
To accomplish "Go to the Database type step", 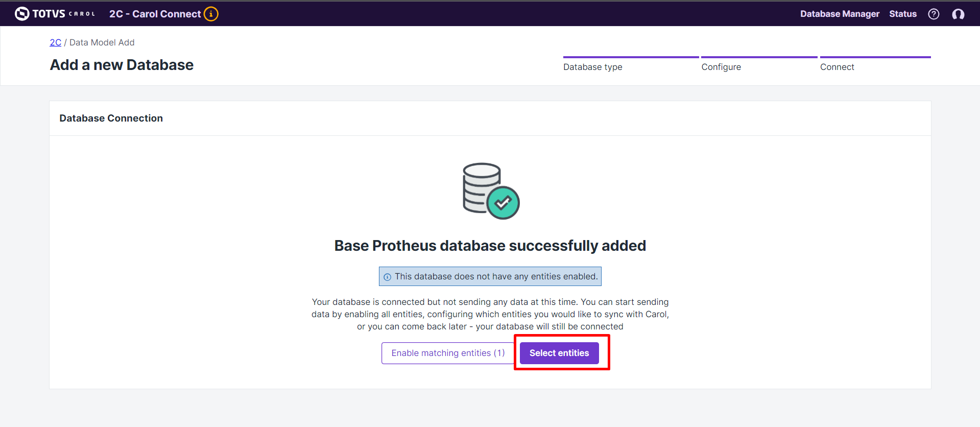I will click(x=592, y=67).
